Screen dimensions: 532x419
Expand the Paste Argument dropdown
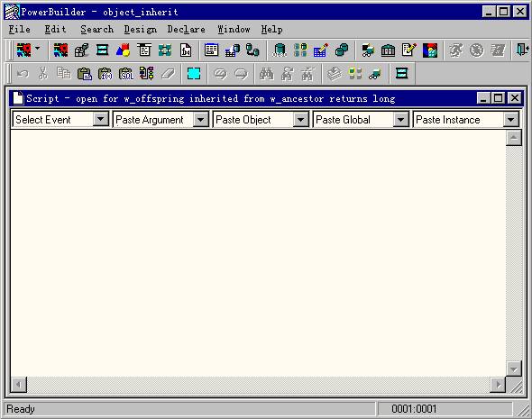pos(200,119)
